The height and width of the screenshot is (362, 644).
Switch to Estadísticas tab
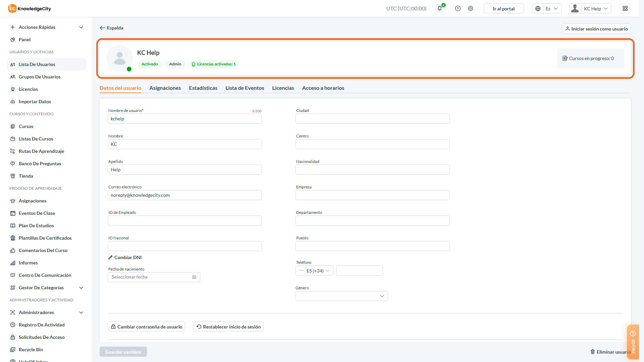(x=203, y=88)
